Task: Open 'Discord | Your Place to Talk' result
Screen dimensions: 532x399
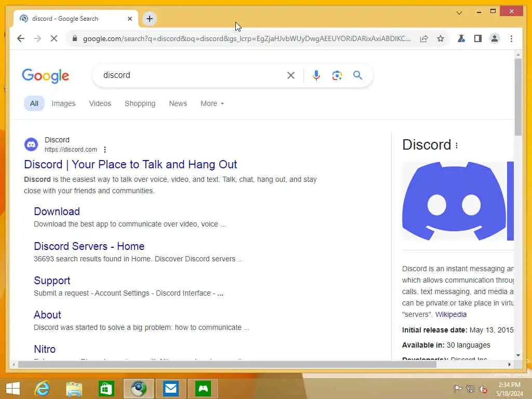Action: pos(130,165)
